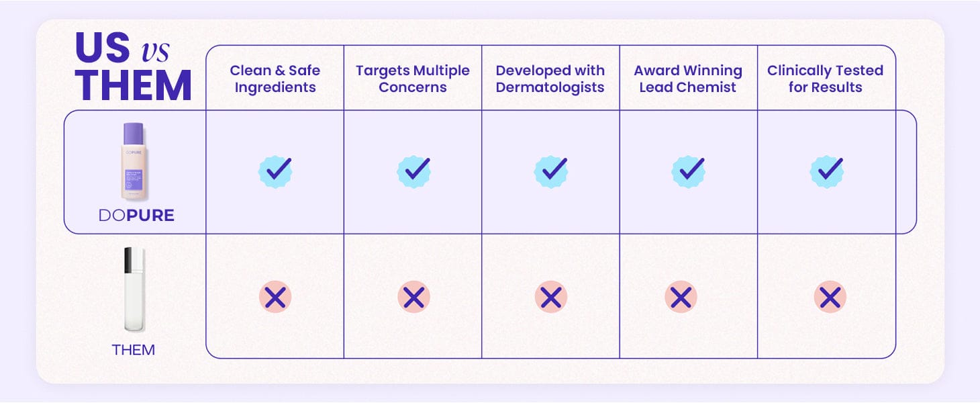Click the THEM row label text
The image size is (980, 403).
click(134, 350)
